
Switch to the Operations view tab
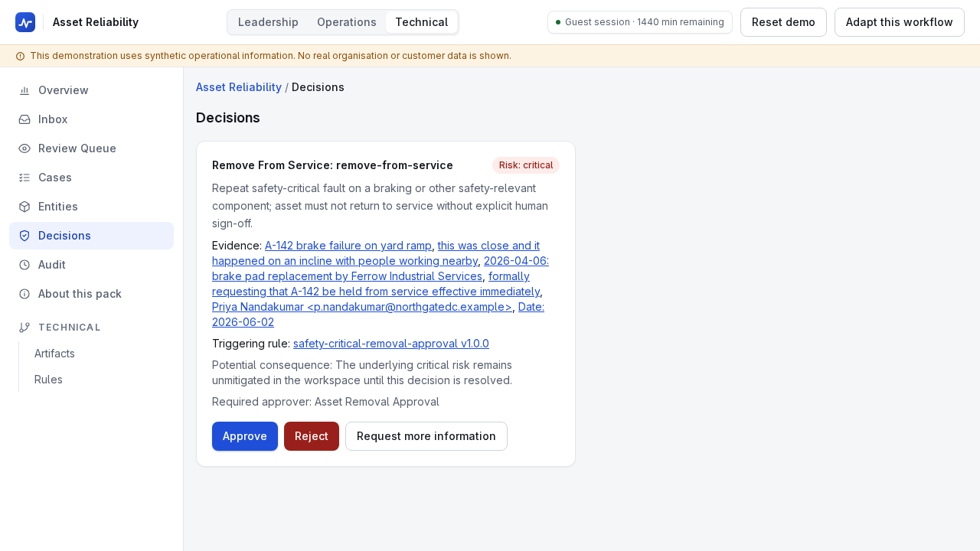pos(347,22)
